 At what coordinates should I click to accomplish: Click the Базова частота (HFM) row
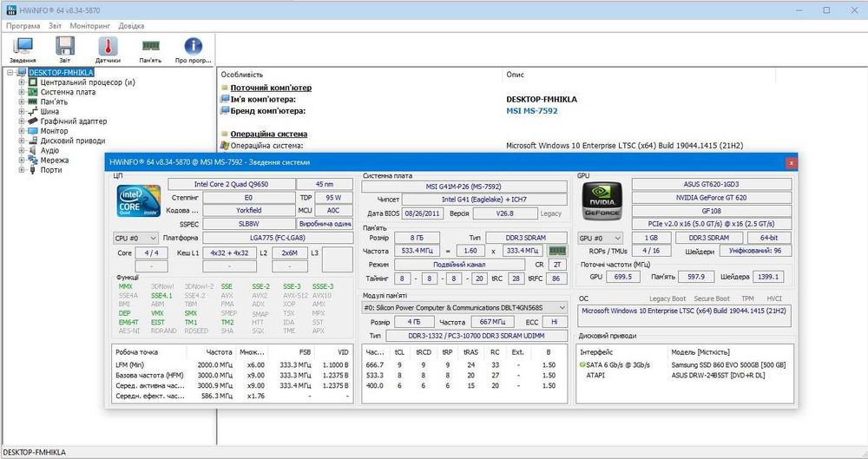point(233,376)
